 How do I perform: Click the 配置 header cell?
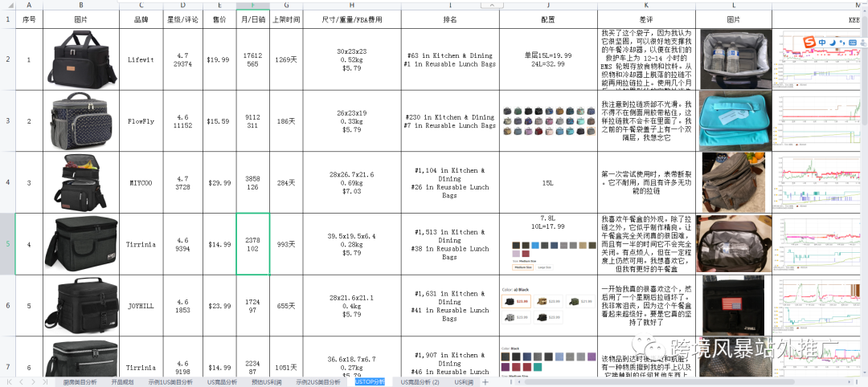[548, 19]
